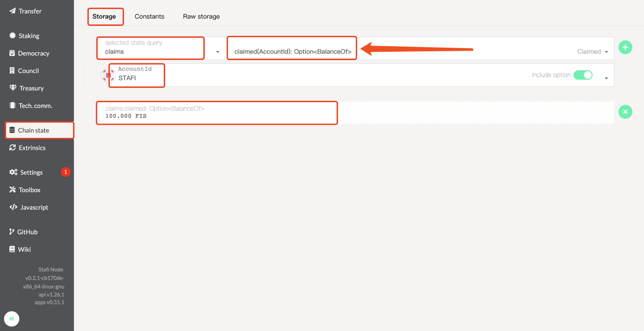The width and height of the screenshot is (644, 331).
Task: Add query with green plus button
Action: coord(625,48)
